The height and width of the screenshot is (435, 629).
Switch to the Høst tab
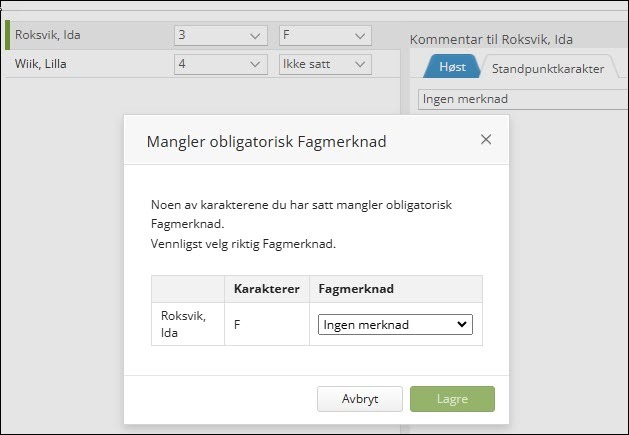pos(450,69)
